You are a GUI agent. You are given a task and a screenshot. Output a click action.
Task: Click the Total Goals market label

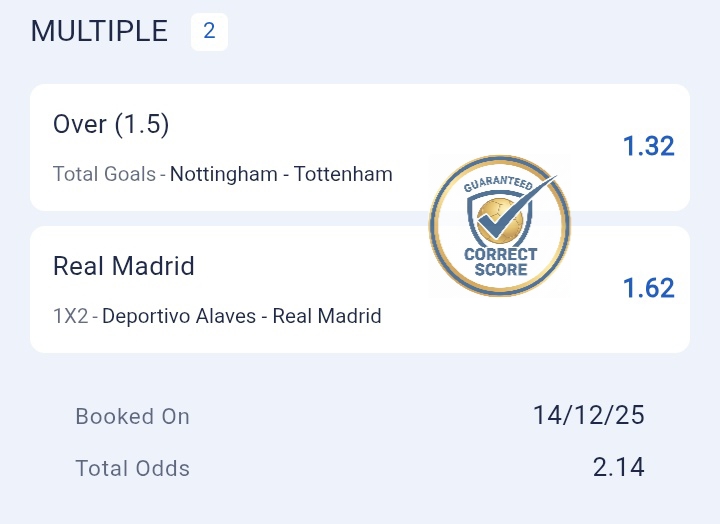click(104, 174)
